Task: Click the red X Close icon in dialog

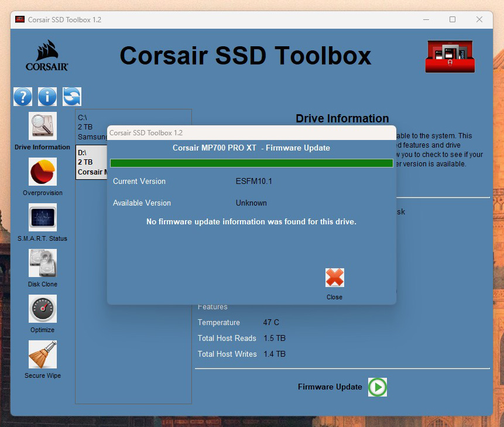Action: coord(334,278)
